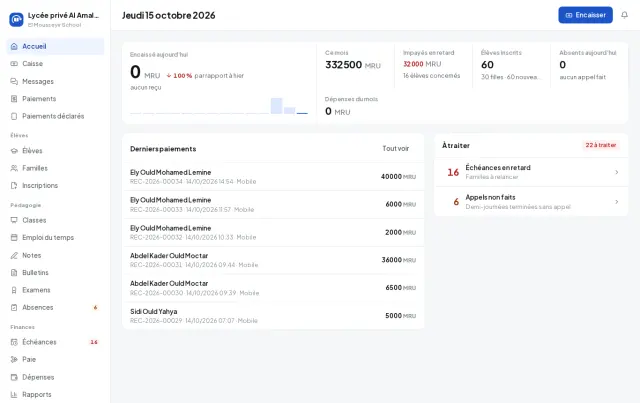
Task: Click the Paiements receipt icon
Action: 14,99
